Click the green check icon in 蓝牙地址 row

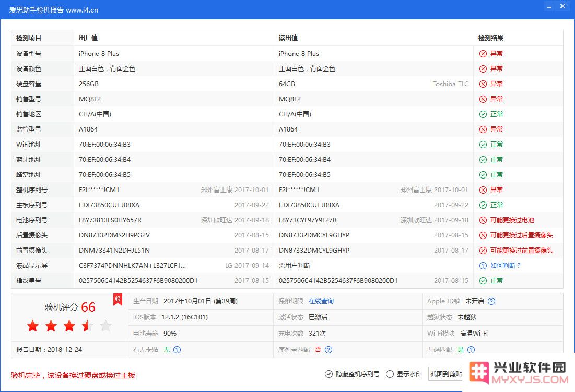pyautogui.click(x=483, y=160)
